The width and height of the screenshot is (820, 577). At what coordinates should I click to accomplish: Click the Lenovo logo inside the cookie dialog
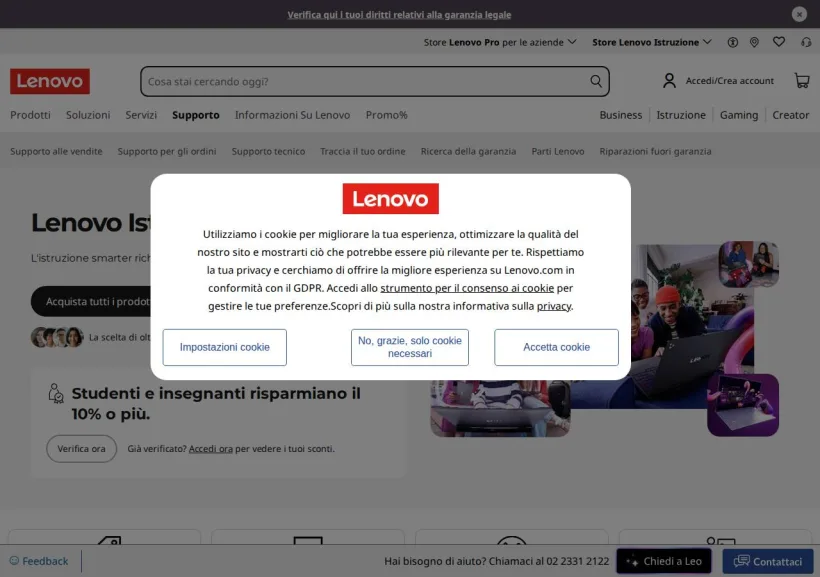click(391, 198)
